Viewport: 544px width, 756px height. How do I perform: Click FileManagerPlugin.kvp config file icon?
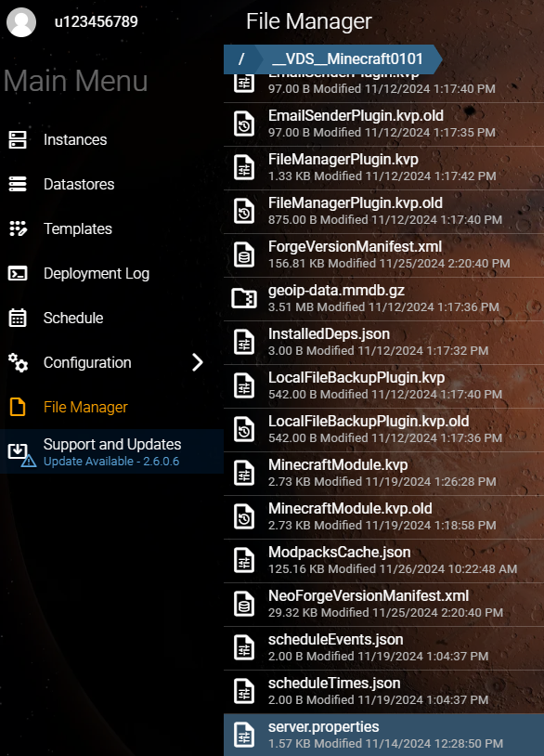click(244, 168)
